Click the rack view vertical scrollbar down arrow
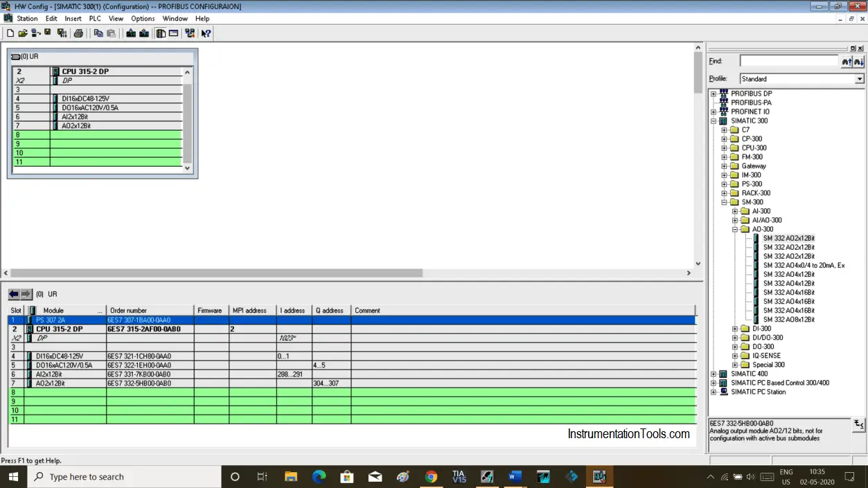This screenshot has height=488, width=868. (x=187, y=167)
